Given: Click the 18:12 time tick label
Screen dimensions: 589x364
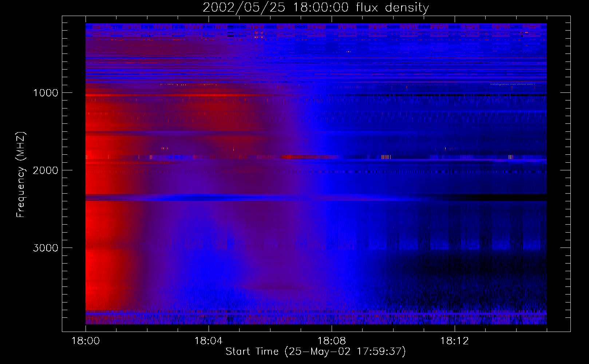Looking at the screenshot, I should (454, 341).
